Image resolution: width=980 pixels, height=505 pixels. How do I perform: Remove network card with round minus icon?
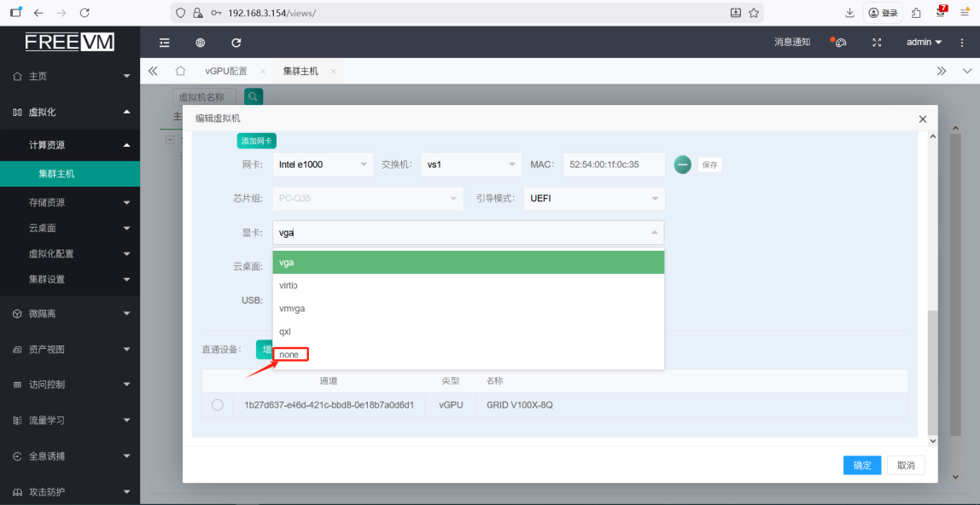pyautogui.click(x=682, y=165)
